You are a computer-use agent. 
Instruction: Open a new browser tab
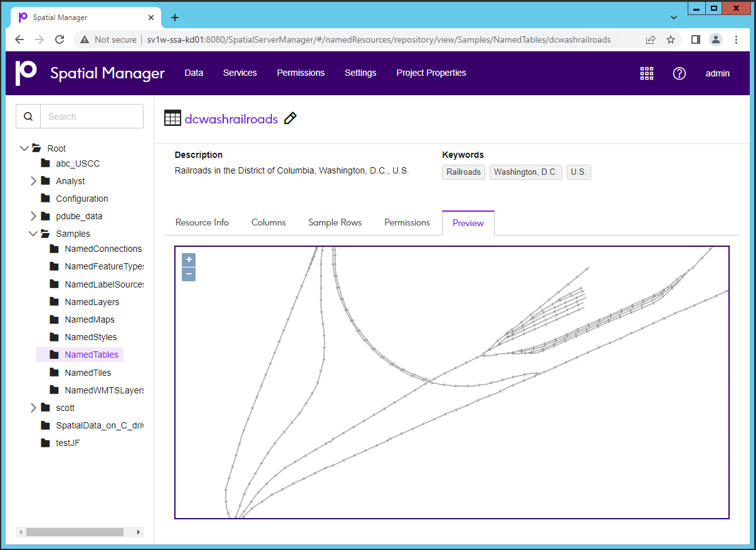pyautogui.click(x=175, y=18)
